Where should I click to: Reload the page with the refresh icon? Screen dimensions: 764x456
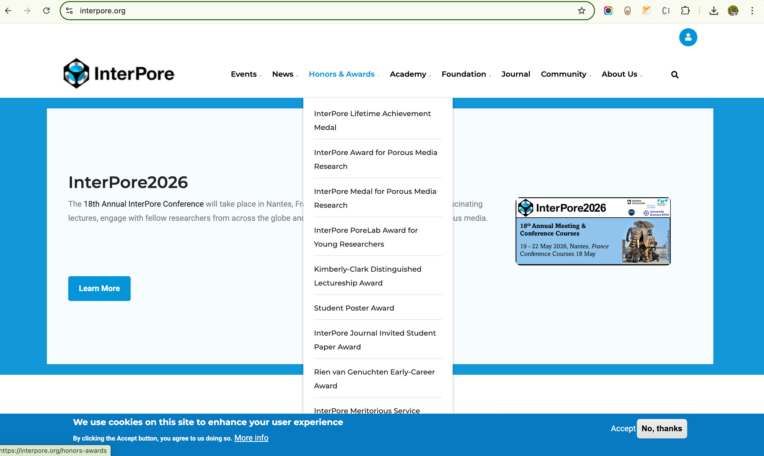pos(46,11)
